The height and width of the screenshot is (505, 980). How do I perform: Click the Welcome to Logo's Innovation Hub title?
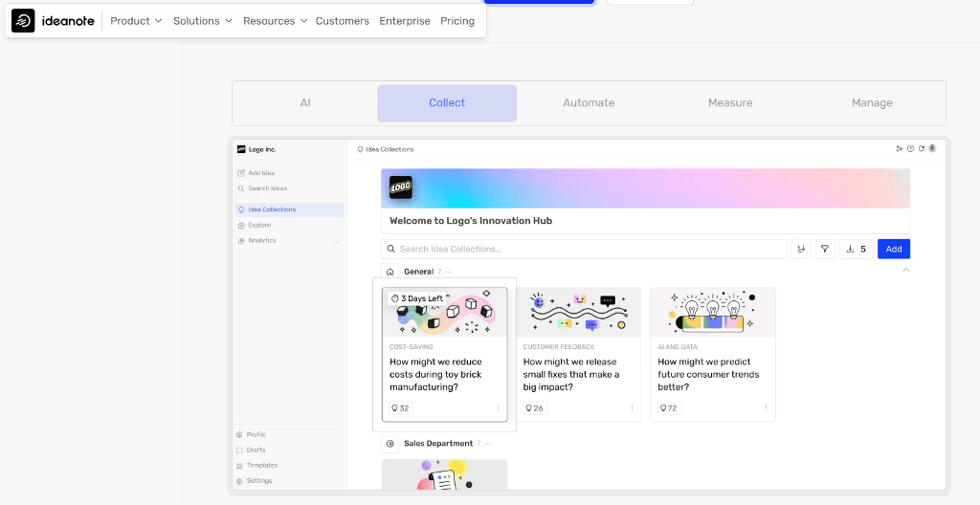[x=471, y=221]
